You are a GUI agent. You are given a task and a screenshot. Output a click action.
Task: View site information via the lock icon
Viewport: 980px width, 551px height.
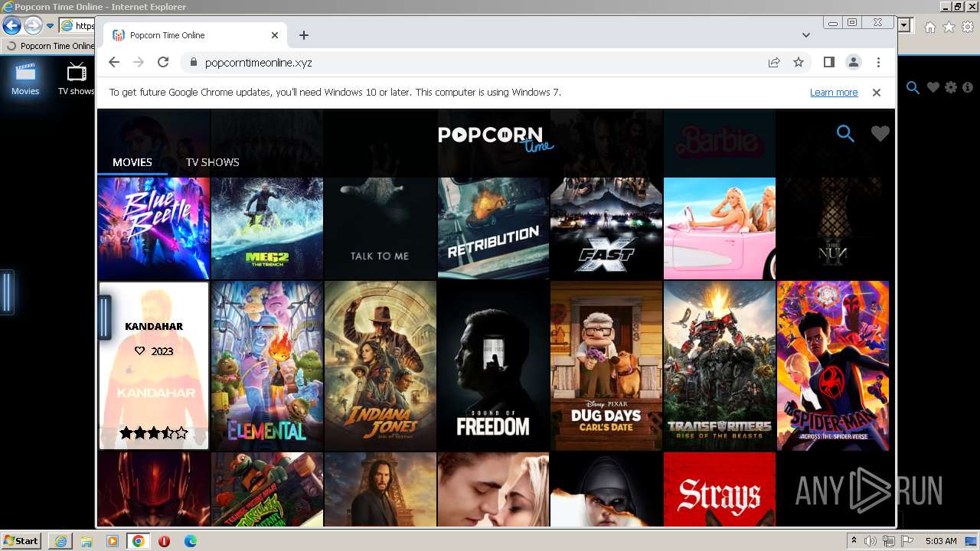pos(193,63)
